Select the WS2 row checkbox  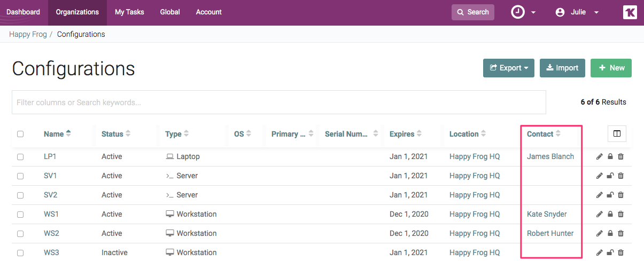(x=20, y=233)
